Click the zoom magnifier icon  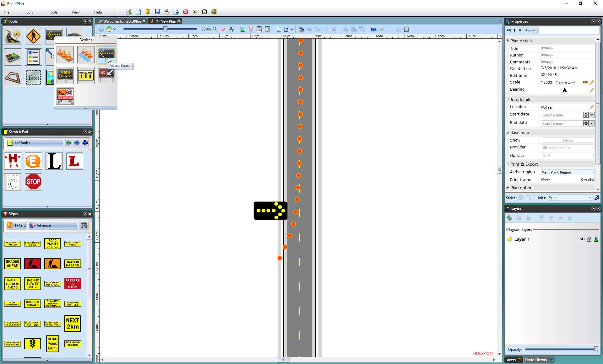(215, 29)
